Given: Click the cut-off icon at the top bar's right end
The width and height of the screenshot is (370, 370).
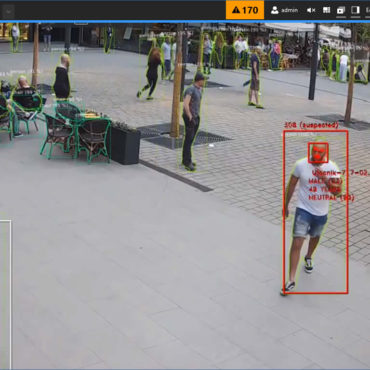Looking at the screenshot, I should 368,10.
